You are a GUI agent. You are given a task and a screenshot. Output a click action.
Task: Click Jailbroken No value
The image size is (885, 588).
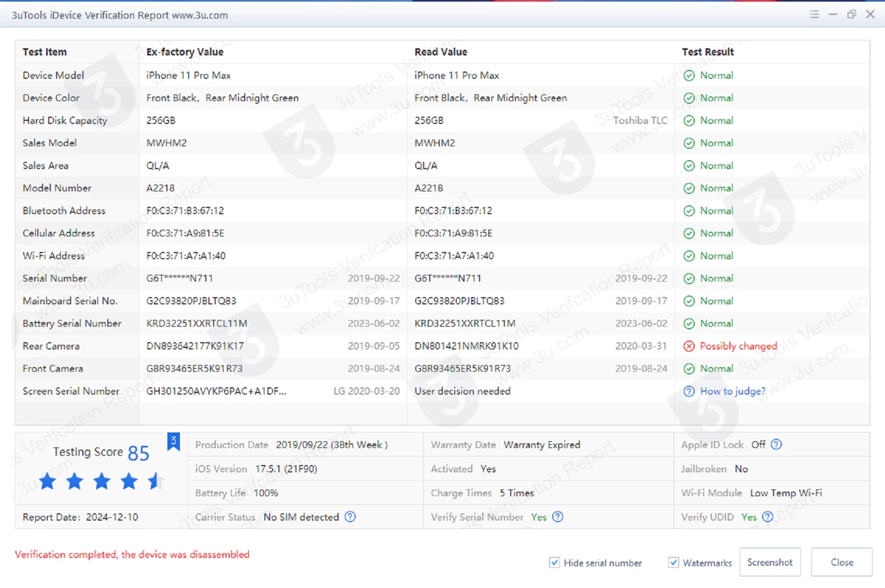click(741, 469)
